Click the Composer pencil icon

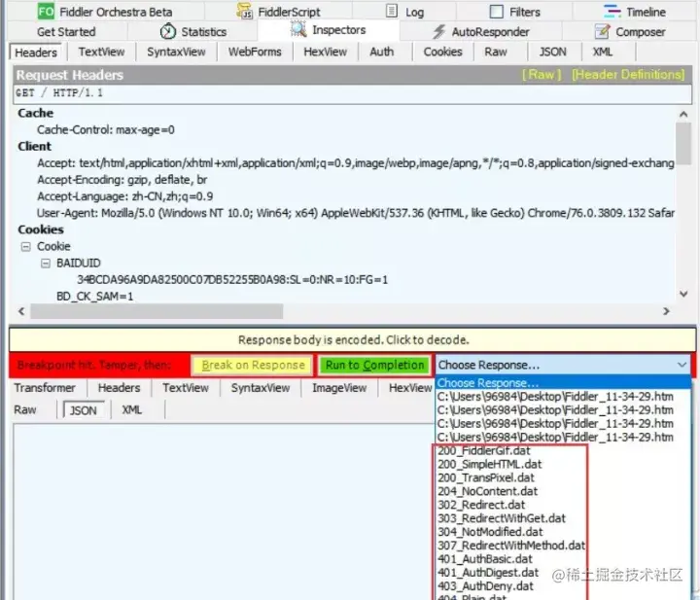coord(602,31)
